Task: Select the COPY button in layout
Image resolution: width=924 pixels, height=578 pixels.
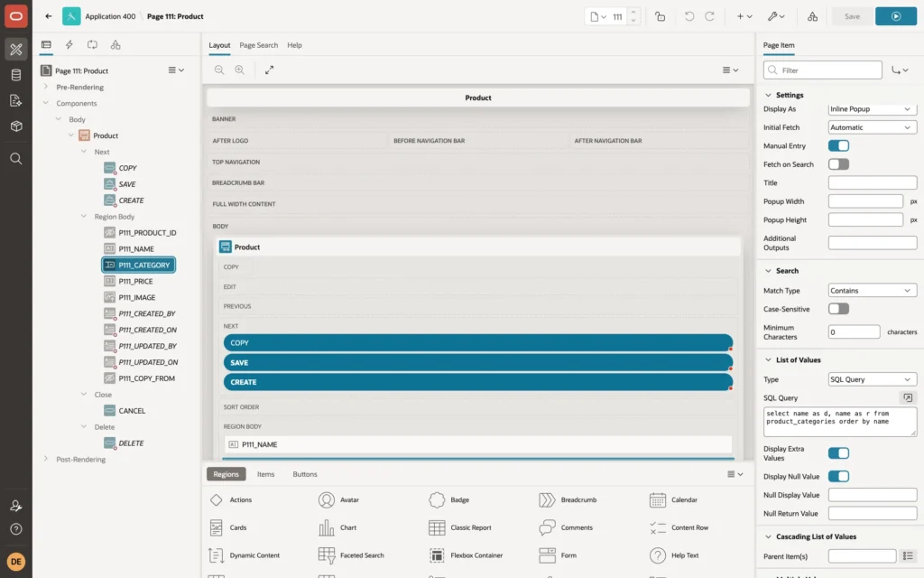Action: (x=478, y=342)
